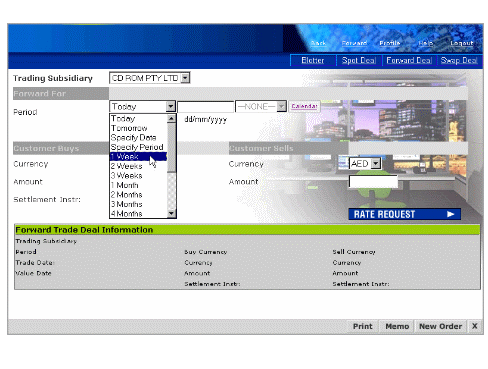Open the Calendar picker button
This screenshot has height=369, width=488.
tap(304, 106)
